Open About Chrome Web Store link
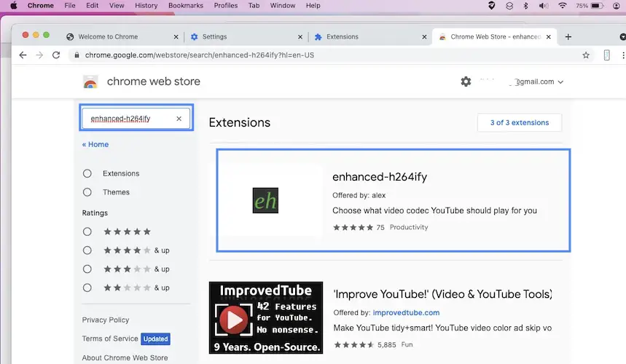Screen dimensions: 626x364 pyautogui.click(x=125, y=357)
